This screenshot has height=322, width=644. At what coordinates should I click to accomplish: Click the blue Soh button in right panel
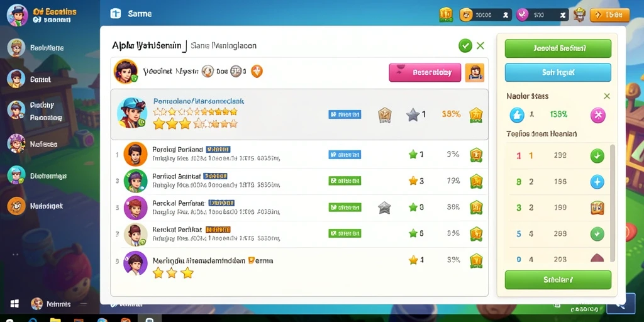coord(558,73)
